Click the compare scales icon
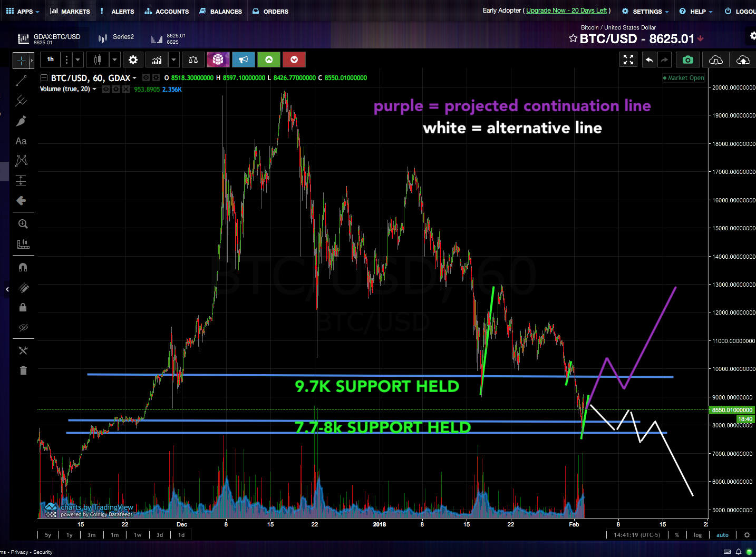This screenshot has width=756, height=557. click(x=193, y=60)
